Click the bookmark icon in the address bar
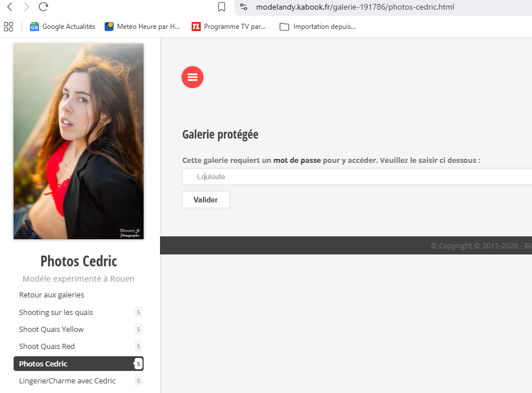532x393 pixels. tap(222, 7)
